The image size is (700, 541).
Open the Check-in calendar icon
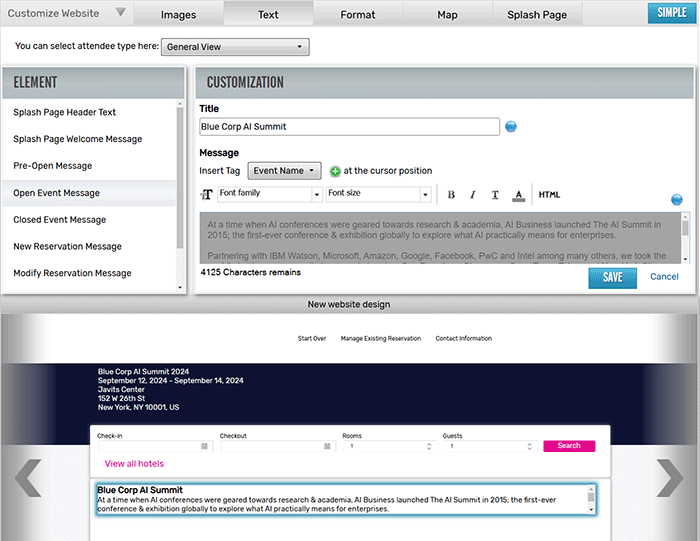tap(204, 446)
